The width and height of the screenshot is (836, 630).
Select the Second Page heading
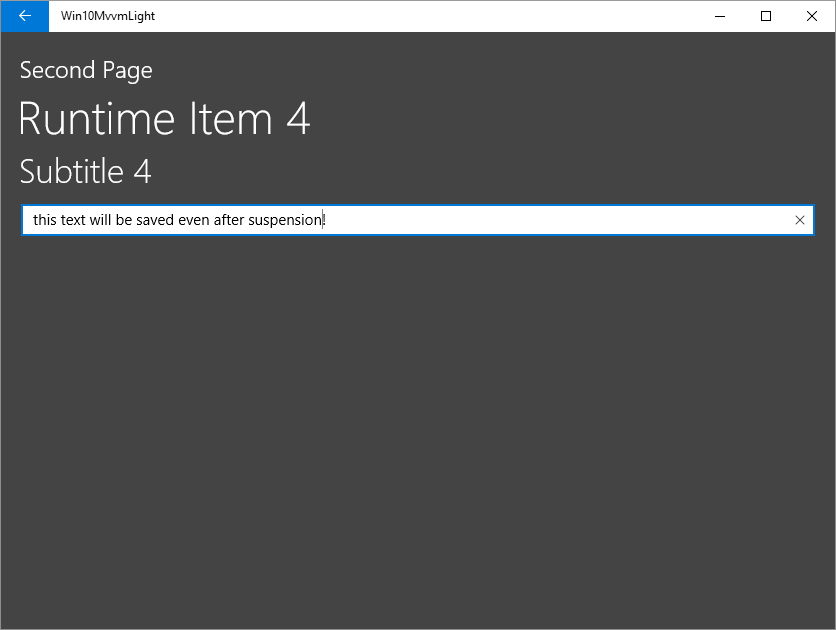point(85,70)
